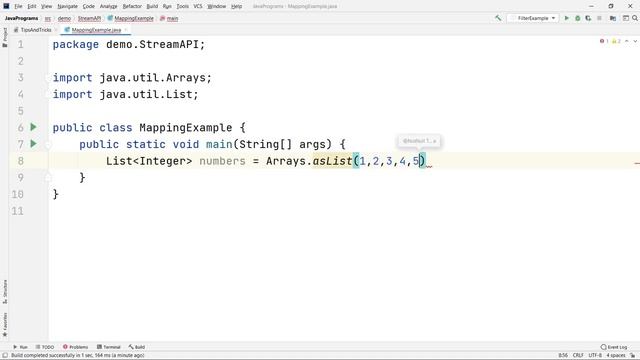Open the FilterExample run configuration dropdown
The image size is (640, 360).
(x=533, y=18)
